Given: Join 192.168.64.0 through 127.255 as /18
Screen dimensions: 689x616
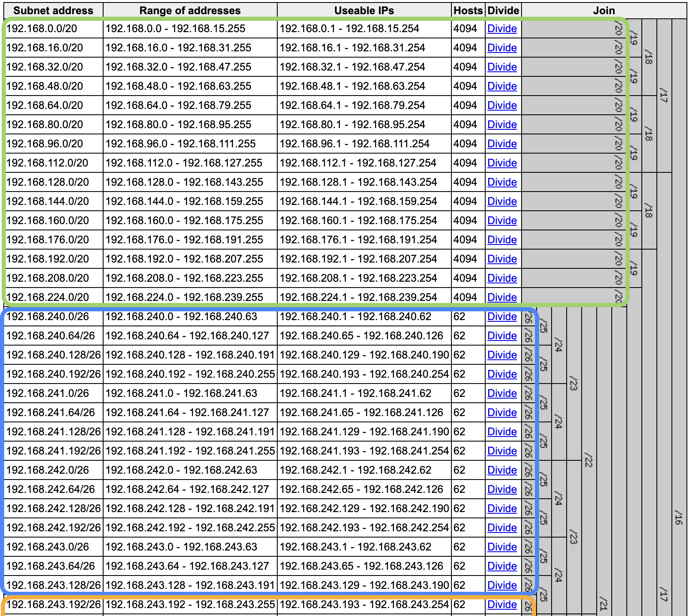Looking at the screenshot, I should pos(649,134).
